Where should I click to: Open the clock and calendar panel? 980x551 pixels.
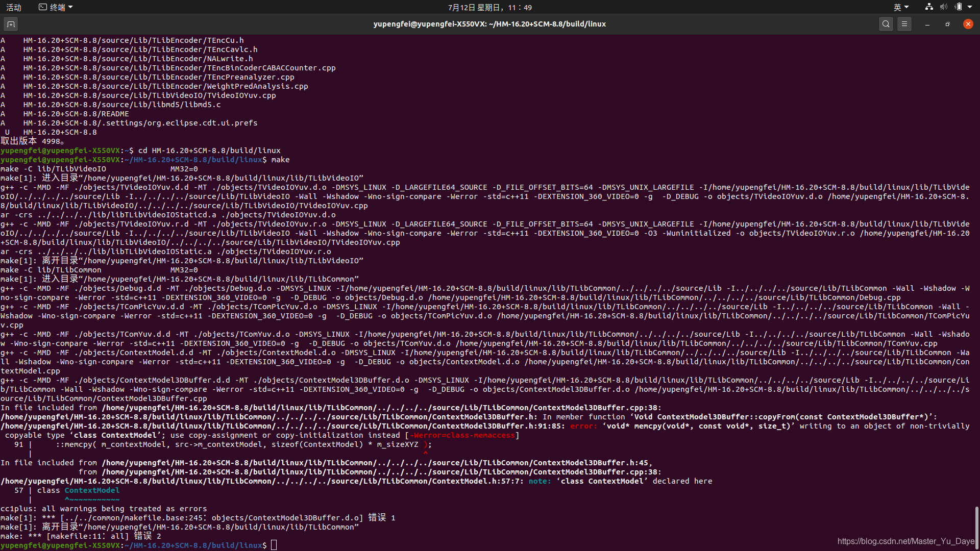pyautogui.click(x=490, y=7)
